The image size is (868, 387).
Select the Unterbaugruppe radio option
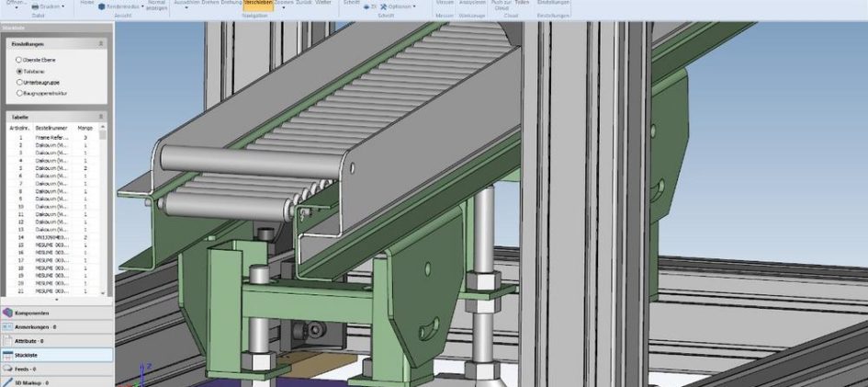pyautogui.click(x=19, y=82)
